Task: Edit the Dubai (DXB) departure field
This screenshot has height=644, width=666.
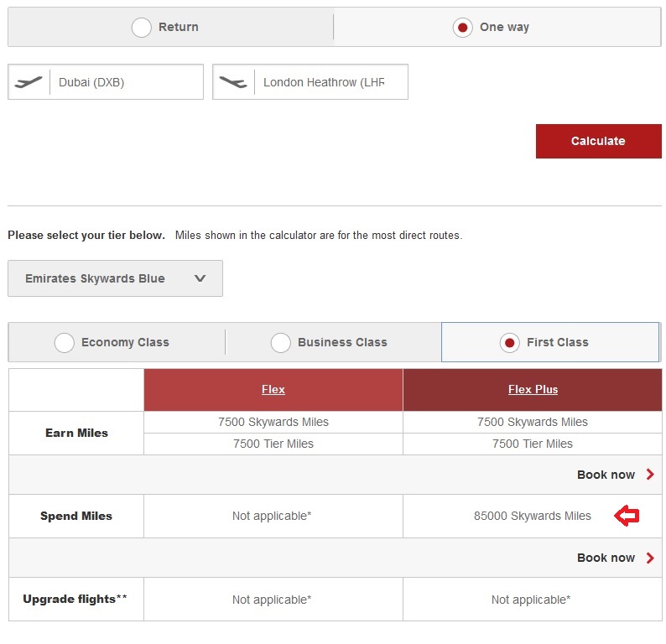Action: click(126, 82)
